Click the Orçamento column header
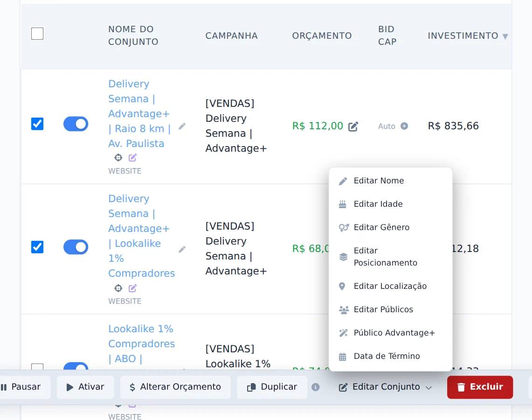The height and width of the screenshot is (420, 532). tap(322, 35)
